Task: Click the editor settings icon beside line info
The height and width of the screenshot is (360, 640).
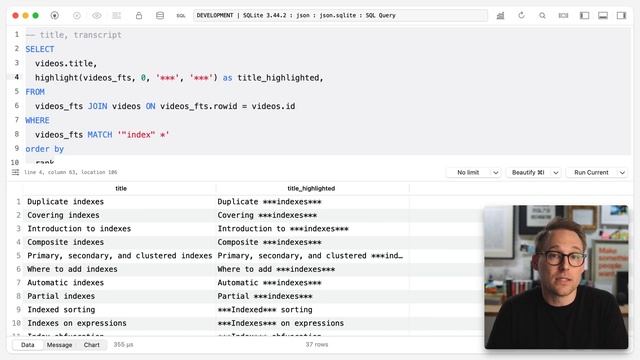Action: [x=16, y=172]
